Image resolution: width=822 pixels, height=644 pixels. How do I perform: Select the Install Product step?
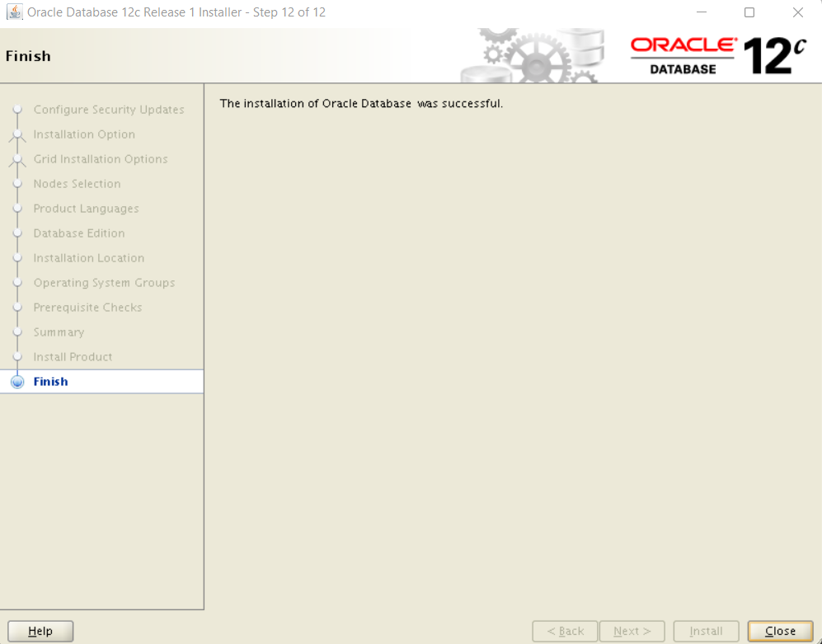tap(73, 356)
